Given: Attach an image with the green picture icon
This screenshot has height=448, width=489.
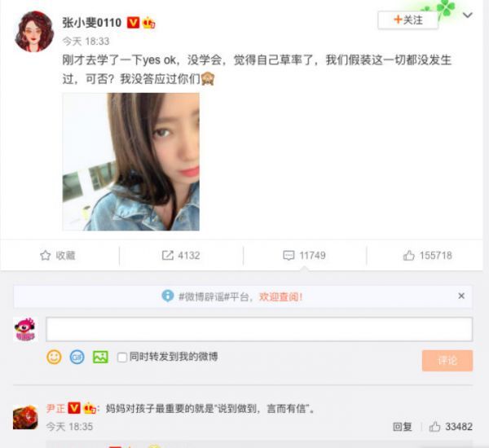Looking at the screenshot, I should pyautogui.click(x=100, y=357).
